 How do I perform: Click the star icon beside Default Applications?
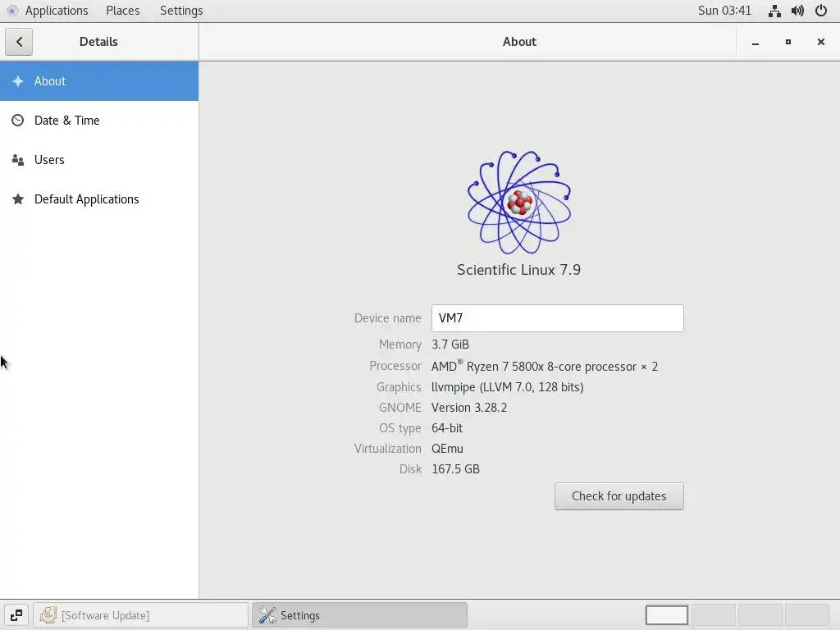(18, 199)
